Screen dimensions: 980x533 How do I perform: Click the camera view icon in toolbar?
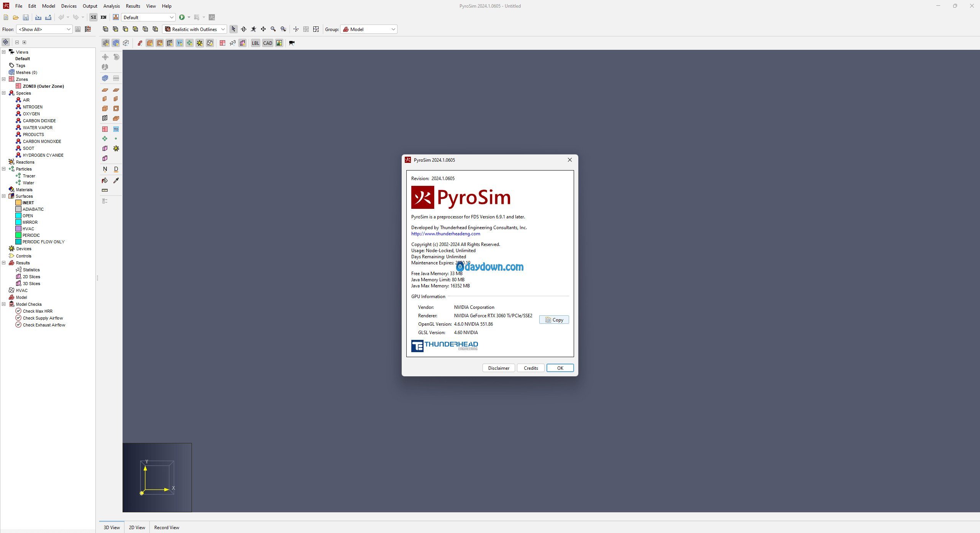point(292,43)
